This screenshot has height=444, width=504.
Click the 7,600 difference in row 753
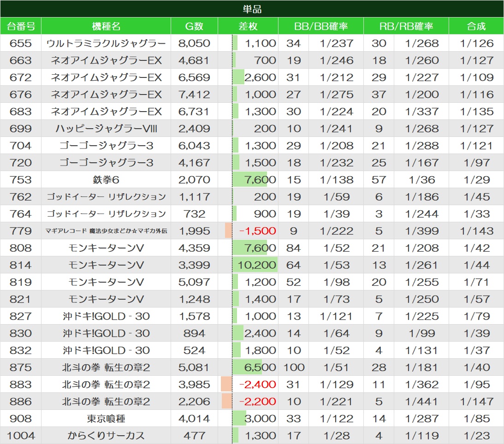point(260,180)
